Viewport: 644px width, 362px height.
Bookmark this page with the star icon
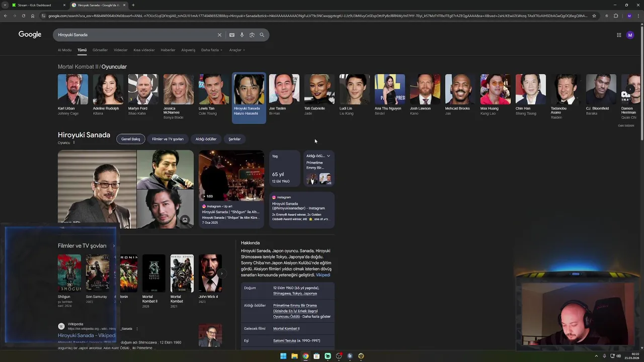tap(594, 16)
